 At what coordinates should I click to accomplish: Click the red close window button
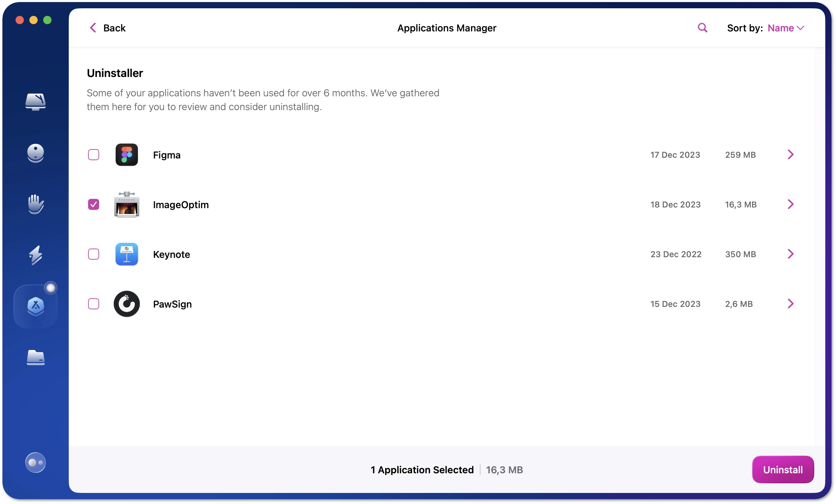click(x=20, y=20)
